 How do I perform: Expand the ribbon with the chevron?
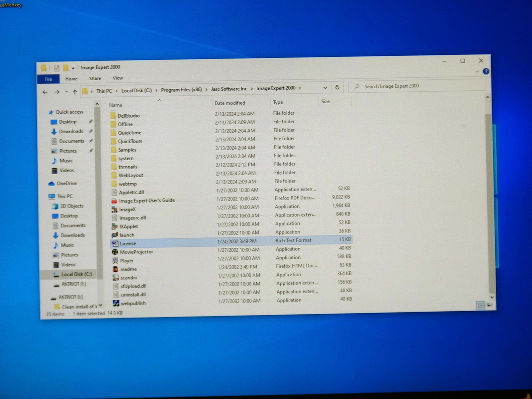point(477,71)
